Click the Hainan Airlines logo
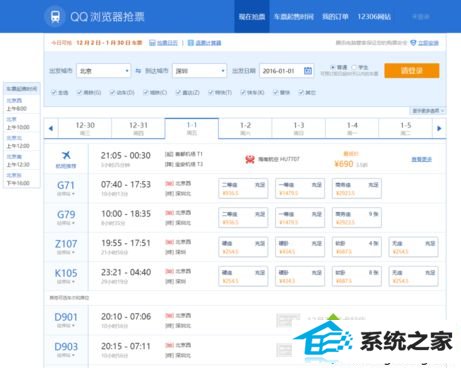Viewport: 461px width, 368px height. pos(250,159)
